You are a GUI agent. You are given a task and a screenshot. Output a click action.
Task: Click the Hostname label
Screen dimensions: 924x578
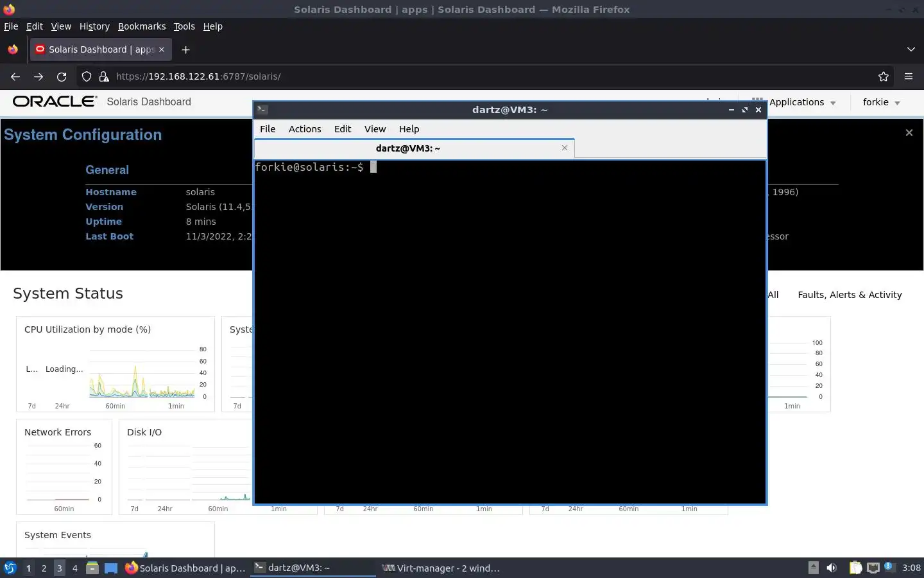click(111, 192)
